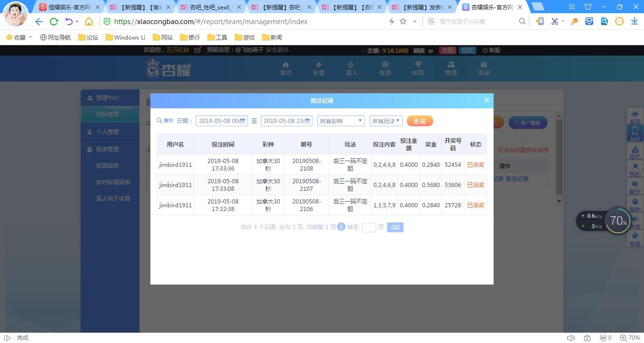
Task: Toggle balance visibility with the eye icon
Action: coord(431,50)
